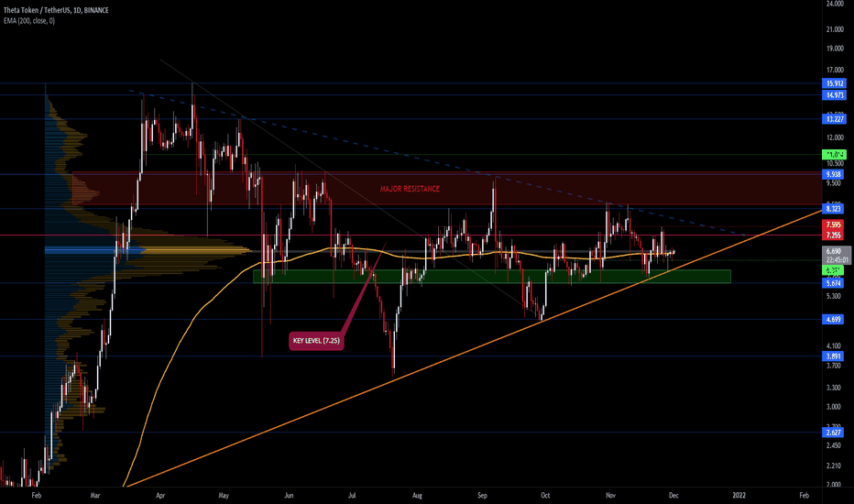The height and width of the screenshot is (504, 854).
Task: Click the 4.699 blue price label
Action: pyautogui.click(x=833, y=319)
